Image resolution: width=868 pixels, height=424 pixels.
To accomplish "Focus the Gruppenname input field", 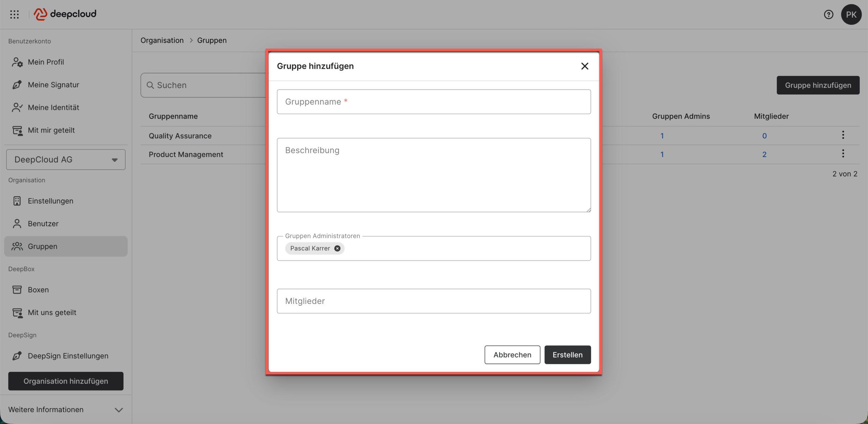I will tap(434, 102).
